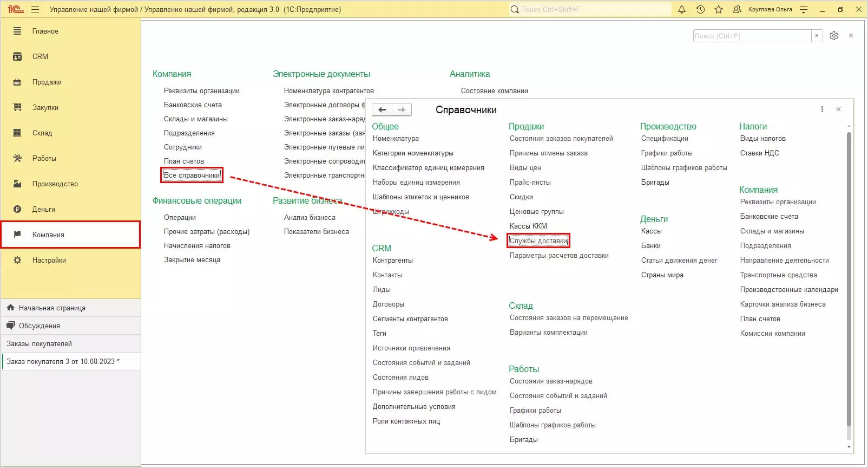This screenshot has width=868, height=468.
Task: Open the Обсуждения tab
Action: [71, 326]
